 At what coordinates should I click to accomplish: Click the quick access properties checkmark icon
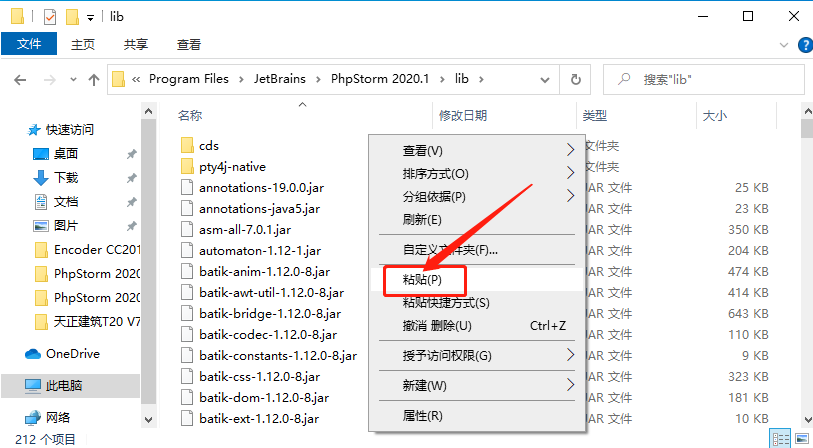50,17
